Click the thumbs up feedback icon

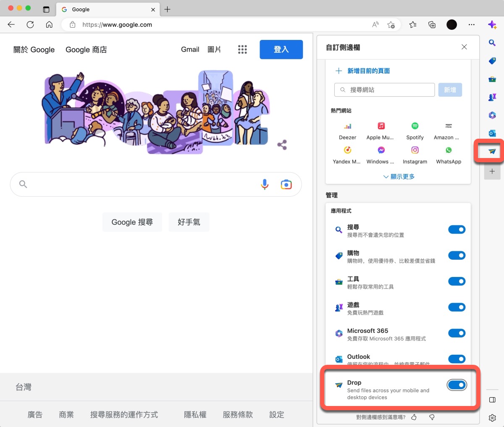(414, 417)
